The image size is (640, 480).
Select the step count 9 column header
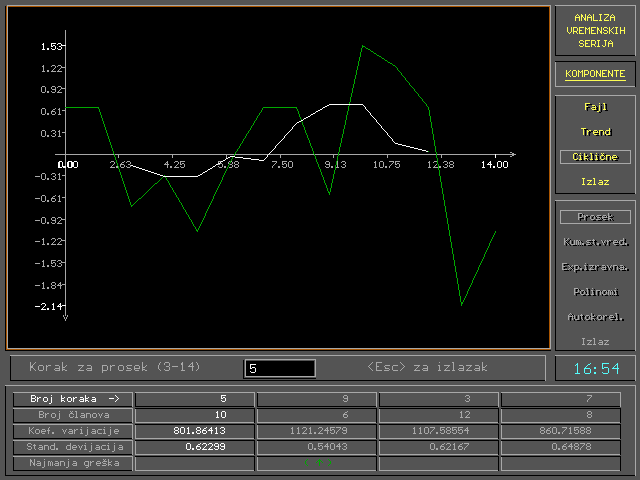click(317, 399)
